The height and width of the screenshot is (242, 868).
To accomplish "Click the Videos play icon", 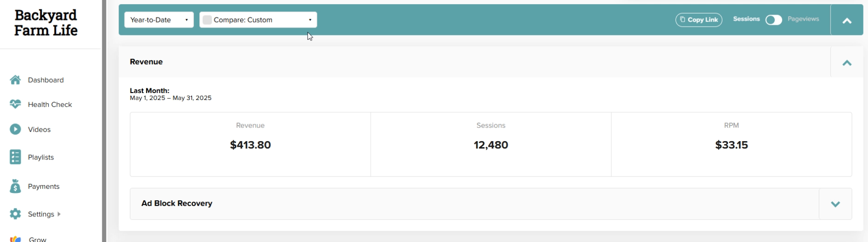I will (15, 129).
